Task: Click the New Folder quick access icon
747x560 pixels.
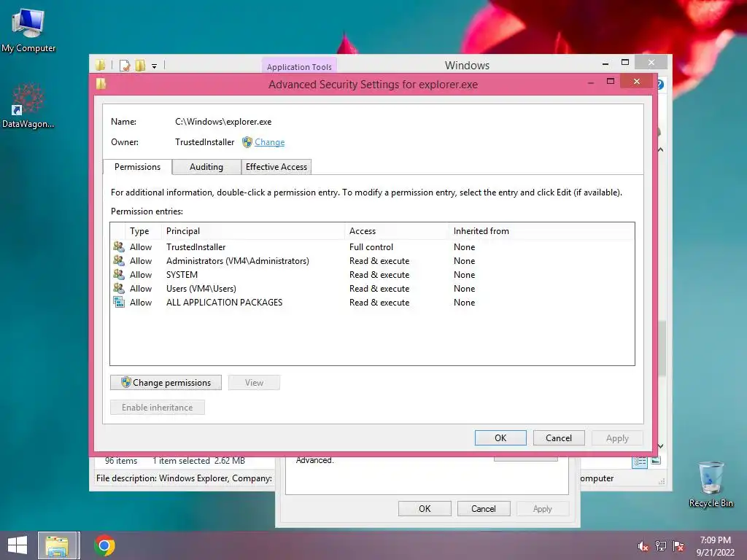Action: pos(140,65)
